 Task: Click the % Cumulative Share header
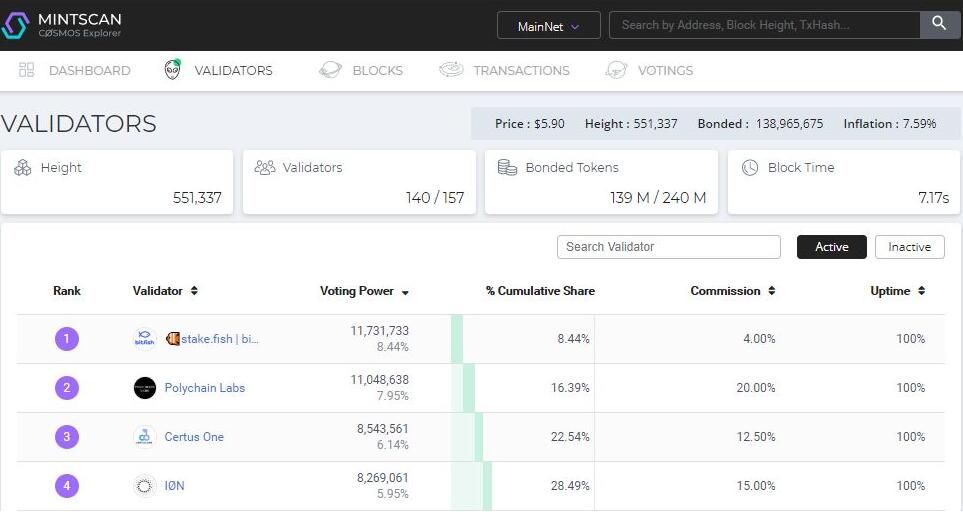540,291
